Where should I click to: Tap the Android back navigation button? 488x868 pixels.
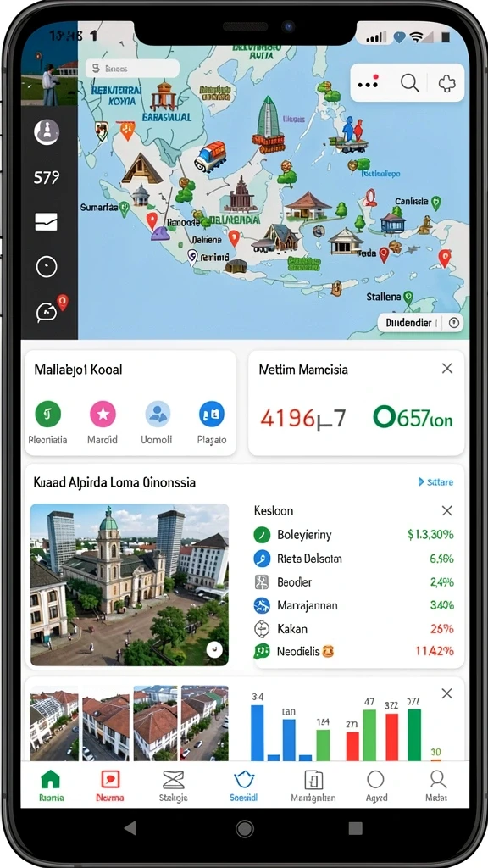click(x=130, y=828)
